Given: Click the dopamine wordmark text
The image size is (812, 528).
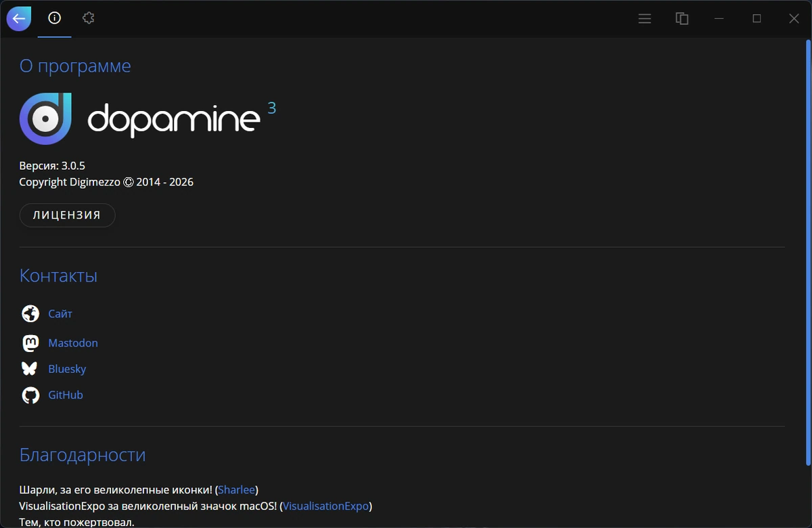Looking at the screenshot, I should tap(174, 119).
